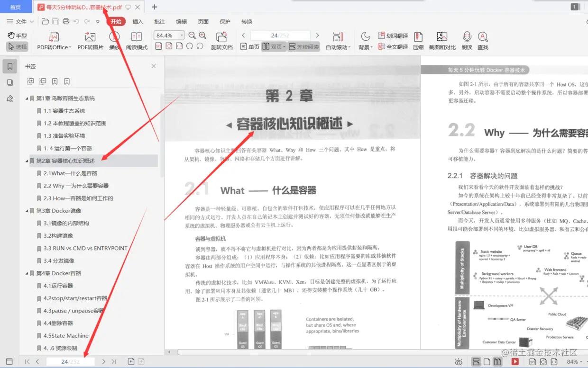Jump to first page in status bar
Viewport: 588px width, 368px height.
tap(27, 361)
